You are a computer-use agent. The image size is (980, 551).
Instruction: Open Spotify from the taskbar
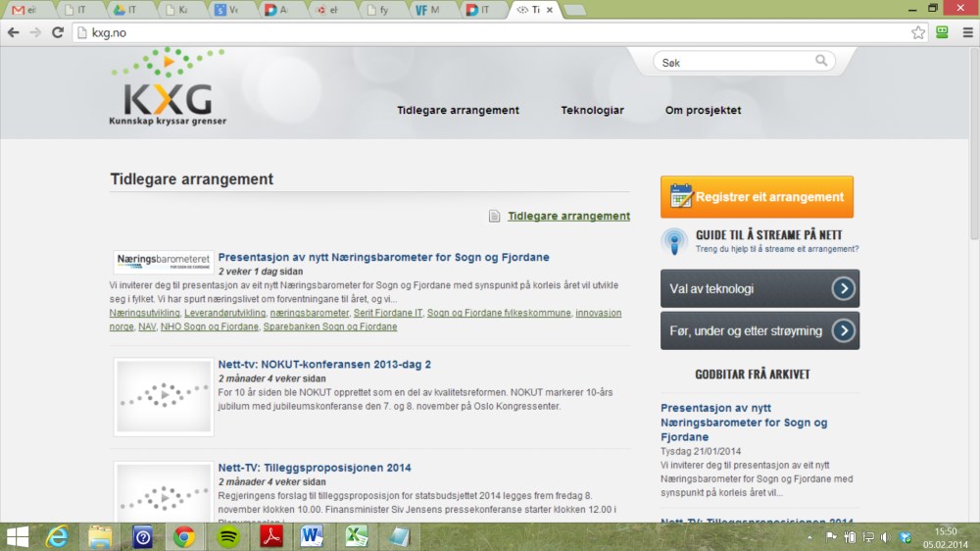tap(228, 536)
